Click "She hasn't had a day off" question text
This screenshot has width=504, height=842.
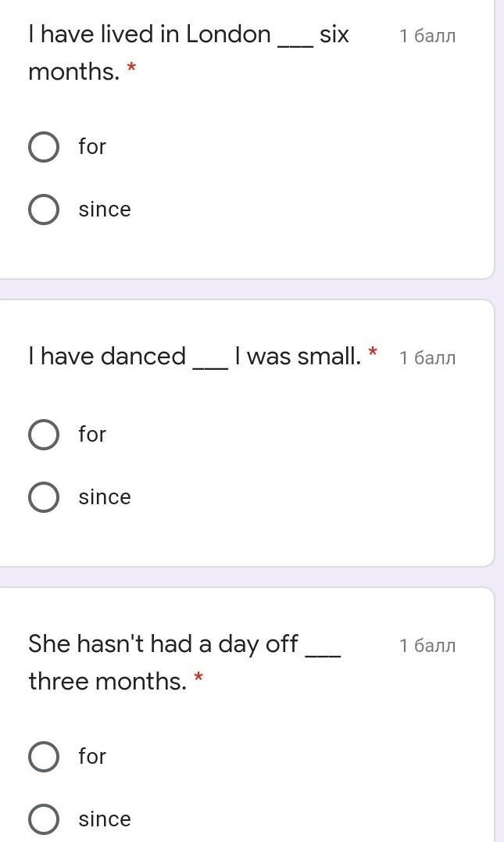[x=163, y=644]
